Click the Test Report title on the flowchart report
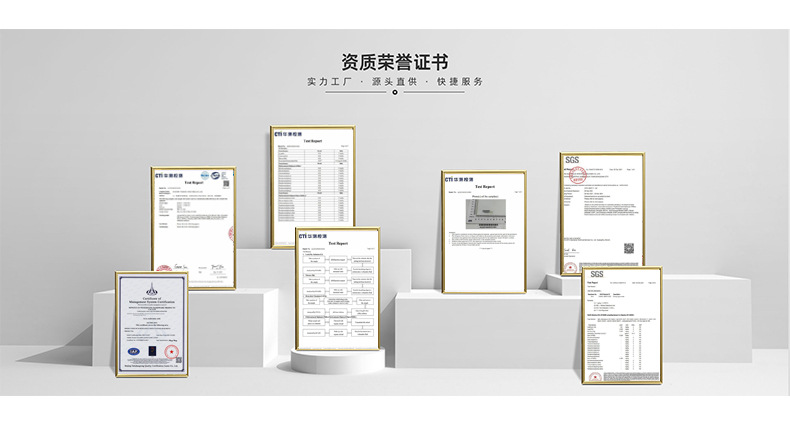Image resolution: width=790 pixels, height=439 pixels. pyautogui.click(x=338, y=243)
